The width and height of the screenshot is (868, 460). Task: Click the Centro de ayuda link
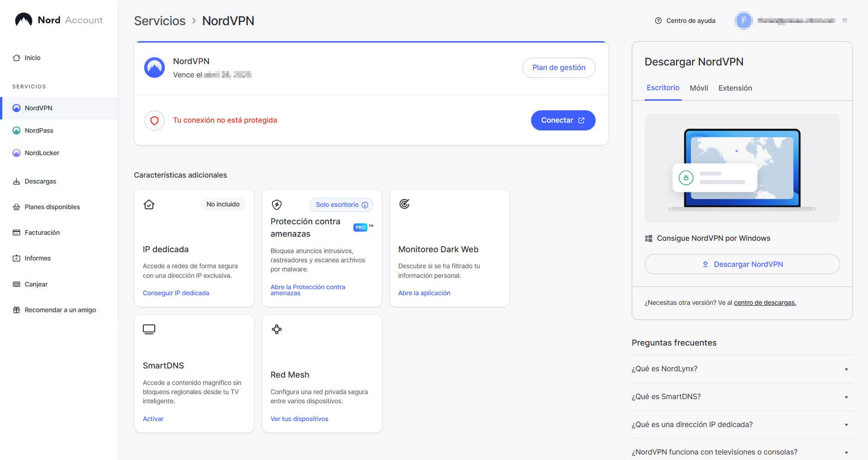click(690, 21)
